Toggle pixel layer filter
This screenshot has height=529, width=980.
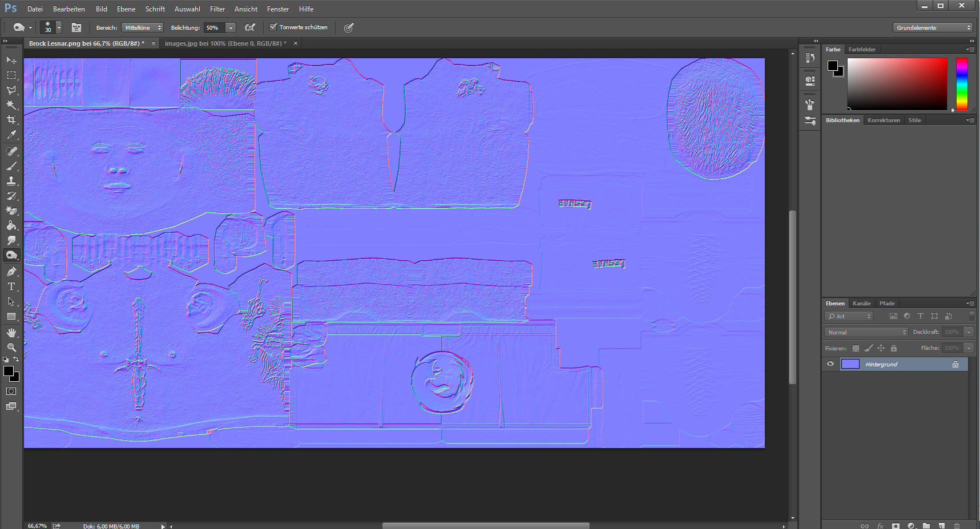pos(893,316)
